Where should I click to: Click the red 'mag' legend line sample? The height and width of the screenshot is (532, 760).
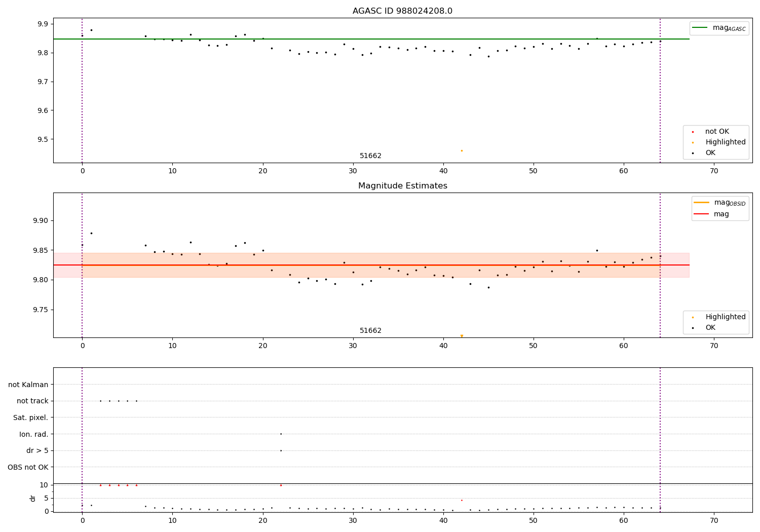coord(702,214)
